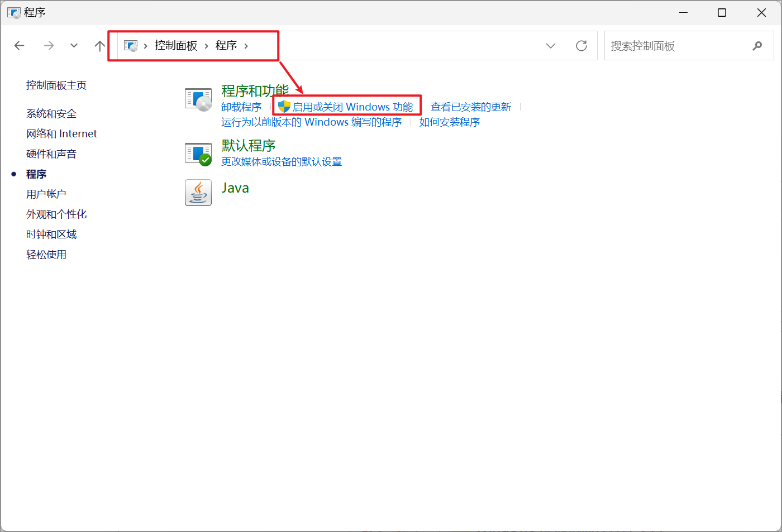Open 外观和个性化 category
The image size is (782, 532).
[56, 214]
